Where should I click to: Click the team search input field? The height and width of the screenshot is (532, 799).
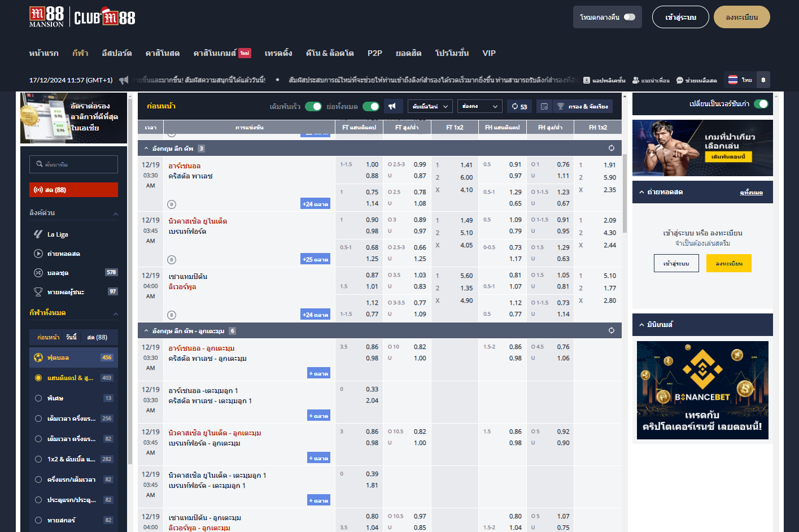pyautogui.click(x=74, y=164)
